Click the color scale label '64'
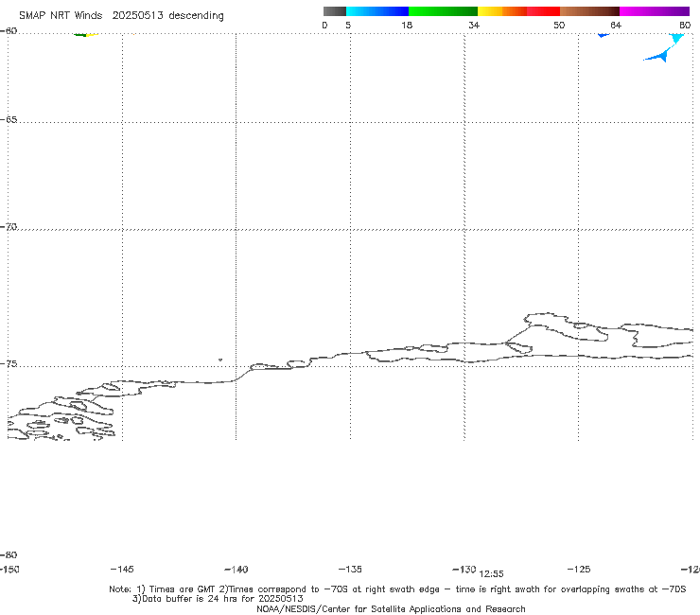This screenshot has height=615, width=700. coord(616,25)
